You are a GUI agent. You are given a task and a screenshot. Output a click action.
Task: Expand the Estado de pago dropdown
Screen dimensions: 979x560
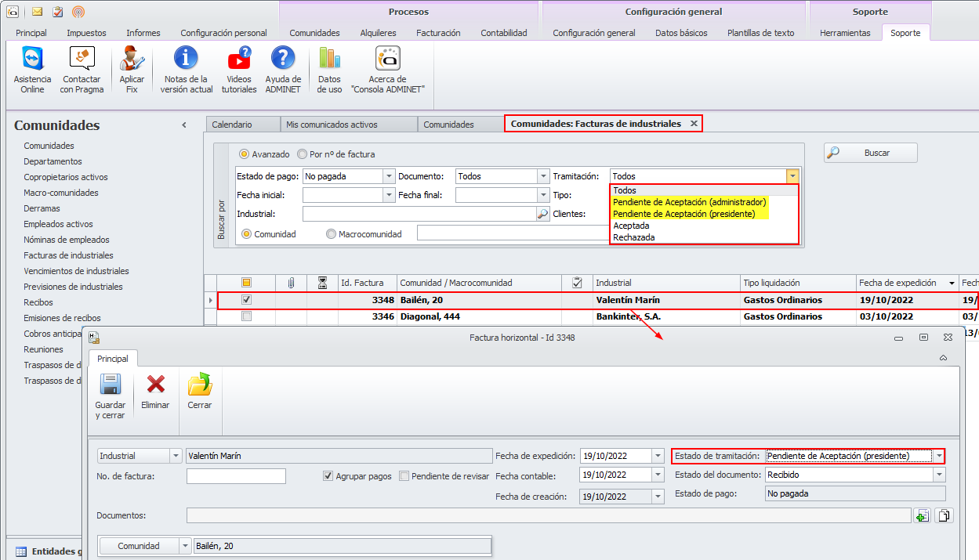389,177
